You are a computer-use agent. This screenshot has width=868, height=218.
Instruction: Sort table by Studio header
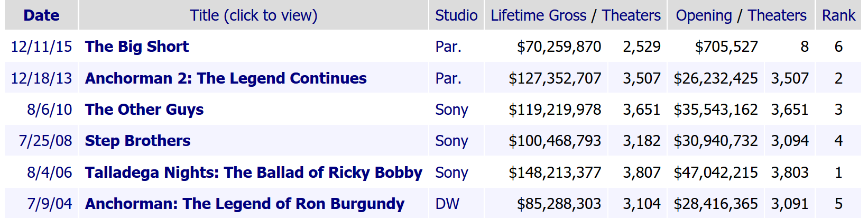tap(456, 15)
